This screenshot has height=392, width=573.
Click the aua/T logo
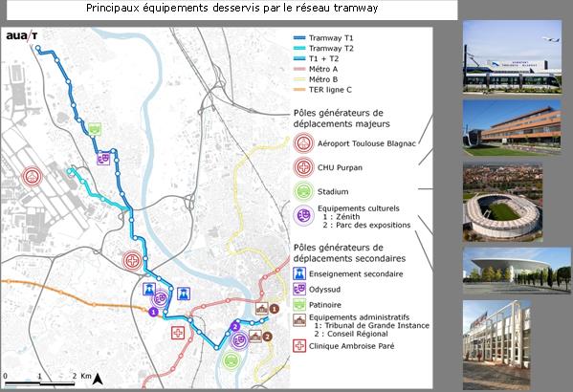click(x=22, y=35)
